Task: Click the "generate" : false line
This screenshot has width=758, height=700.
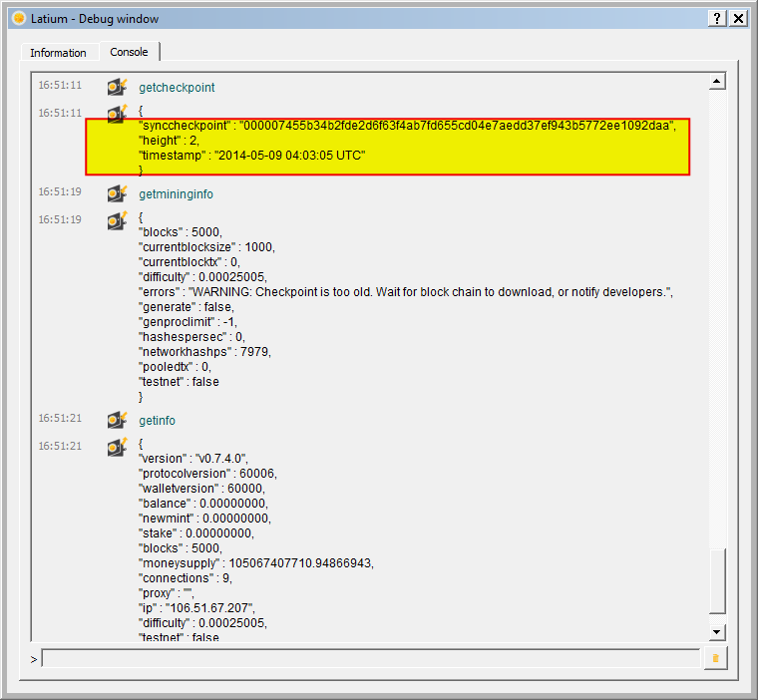Action: [x=187, y=307]
